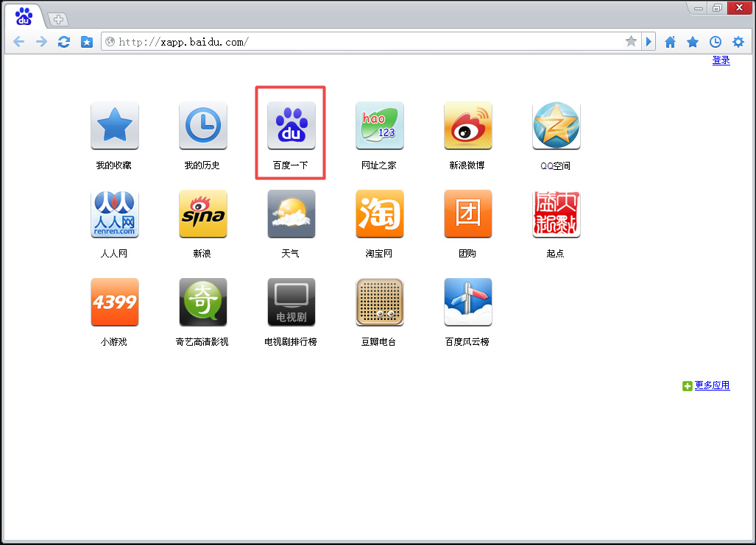Select the Baidu paw browser tab
The image size is (756, 545).
[x=24, y=17]
